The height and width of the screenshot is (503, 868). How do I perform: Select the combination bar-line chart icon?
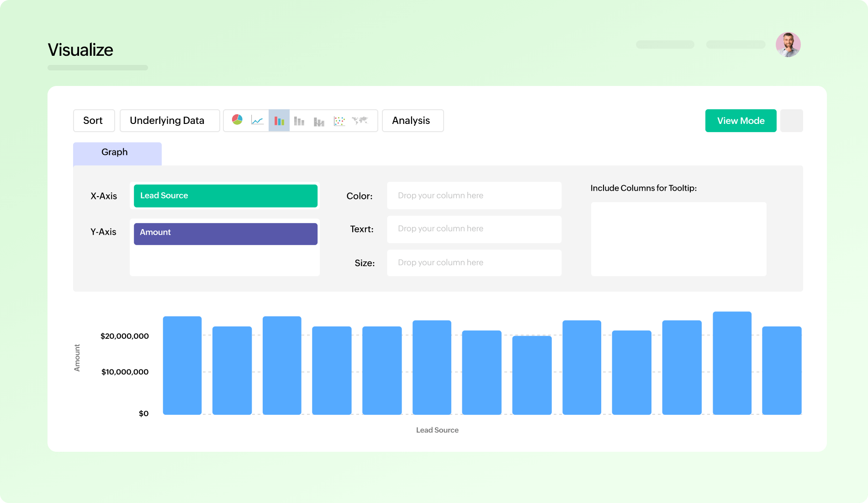(319, 121)
